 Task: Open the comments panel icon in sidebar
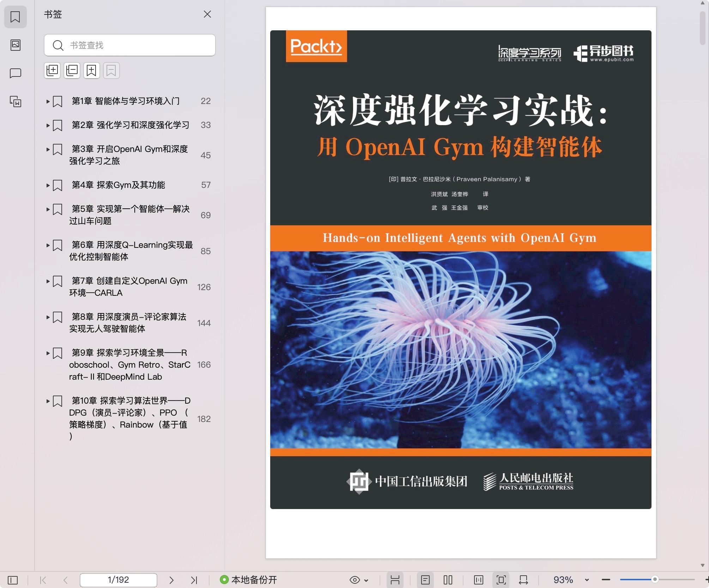(15, 73)
